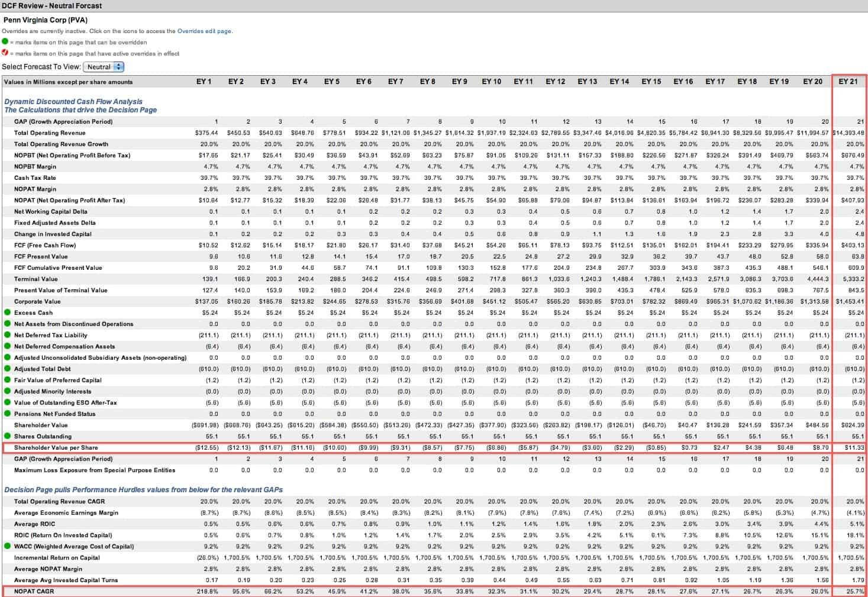This screenshot has height=597, width=868.
Task: Open override icon beside Pensions Net Funded Status
Action: point(7,414)
